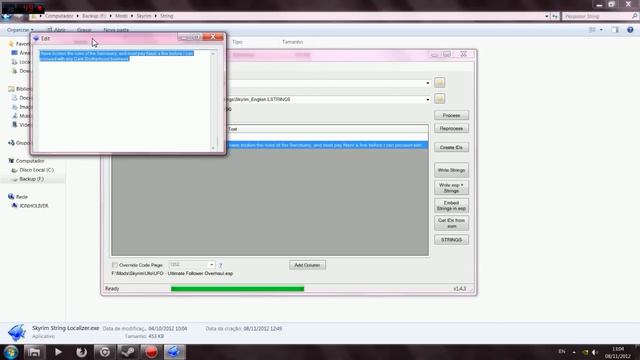Expand the first file path combo box
Screen dimensions: 640x360
427,83
